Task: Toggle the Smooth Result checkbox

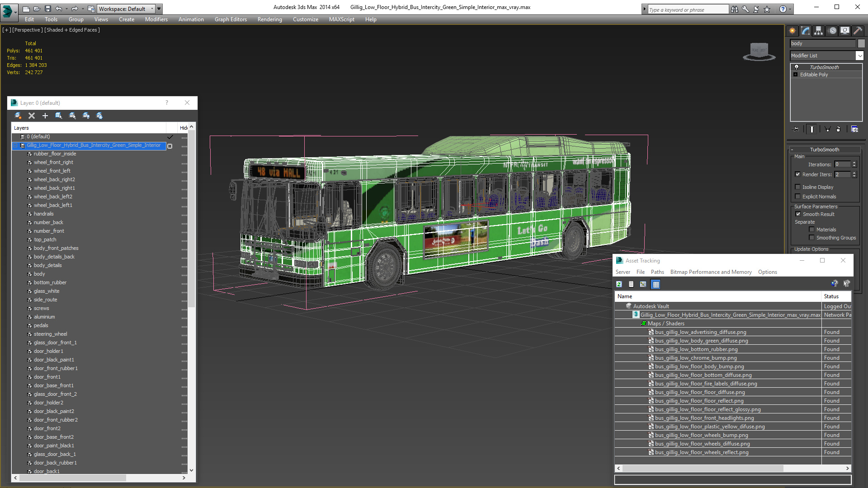Action: pyautogui.click(x=798, y=214)
